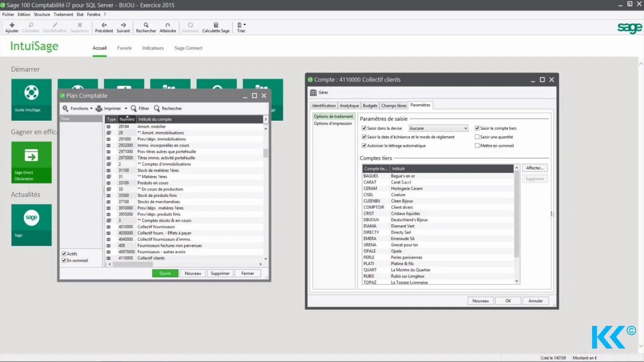
Task: Open the Etat menu
Action: click(80, 15)
